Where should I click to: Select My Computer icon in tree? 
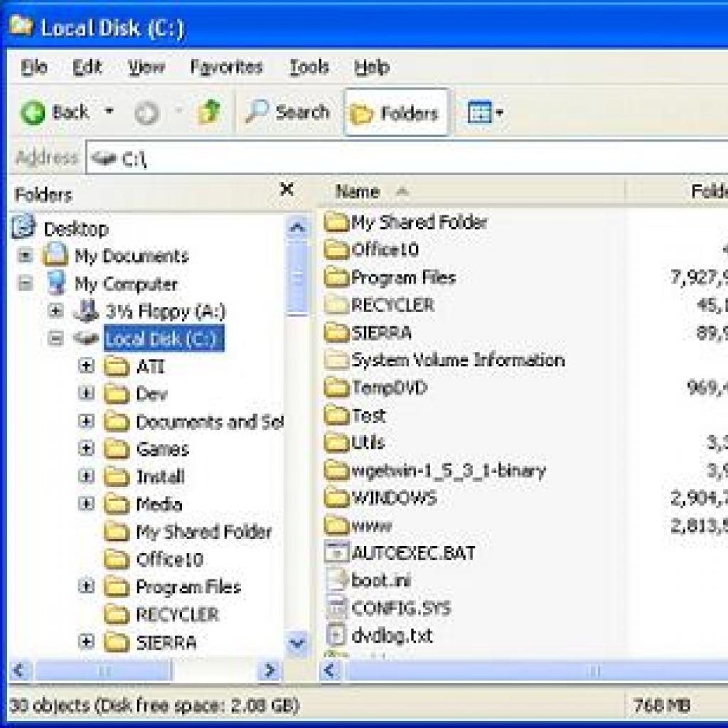click(x=56, y=283)
